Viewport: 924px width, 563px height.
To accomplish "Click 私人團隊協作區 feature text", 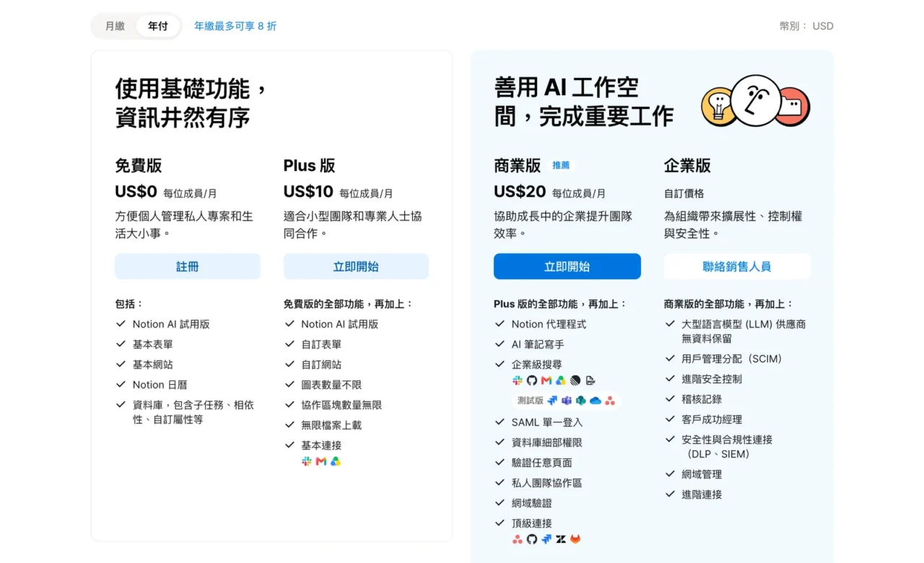I will click(x=547, y=483).
